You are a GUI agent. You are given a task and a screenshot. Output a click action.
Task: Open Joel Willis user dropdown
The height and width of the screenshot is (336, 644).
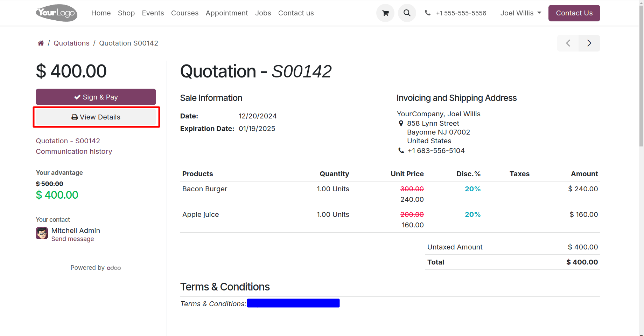click(x=521, y=13)
